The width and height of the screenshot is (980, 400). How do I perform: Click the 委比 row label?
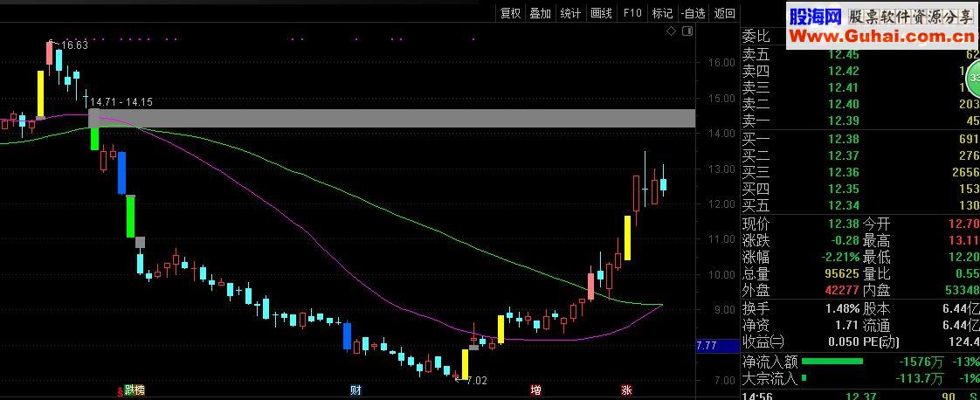click(756, 37)
